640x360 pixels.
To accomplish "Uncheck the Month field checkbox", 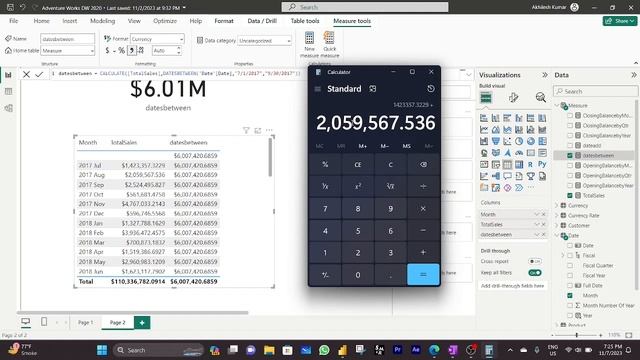I will (570, 295).
